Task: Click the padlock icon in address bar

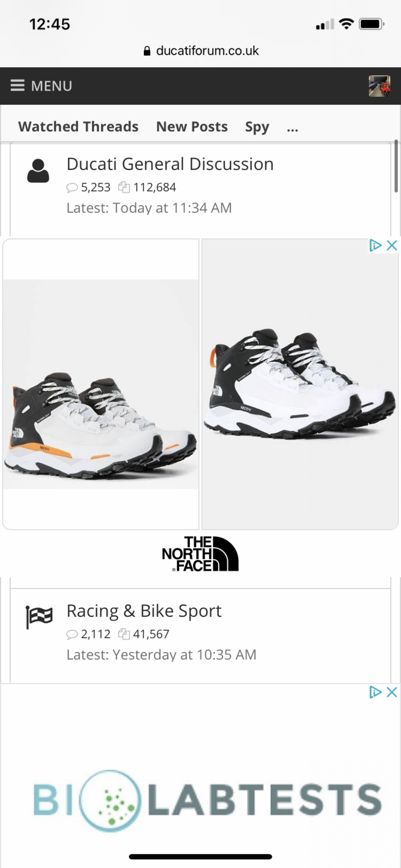Action: [147, 51]
